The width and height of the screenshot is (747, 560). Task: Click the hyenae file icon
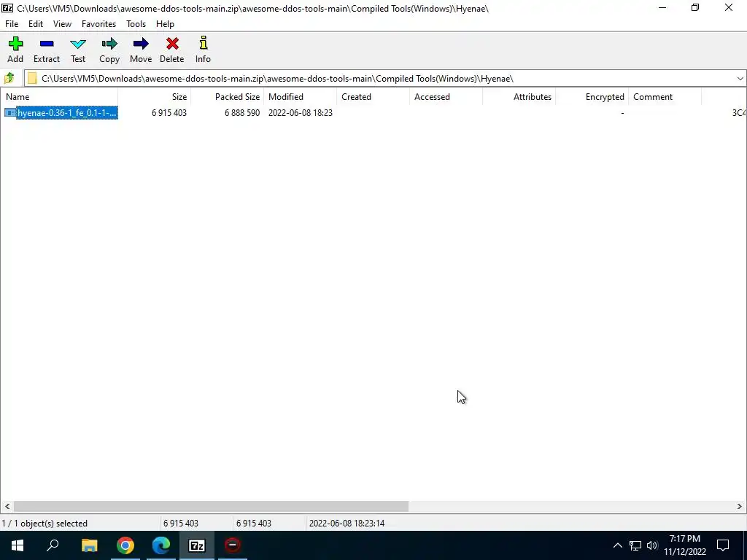[x=9, y=113]
